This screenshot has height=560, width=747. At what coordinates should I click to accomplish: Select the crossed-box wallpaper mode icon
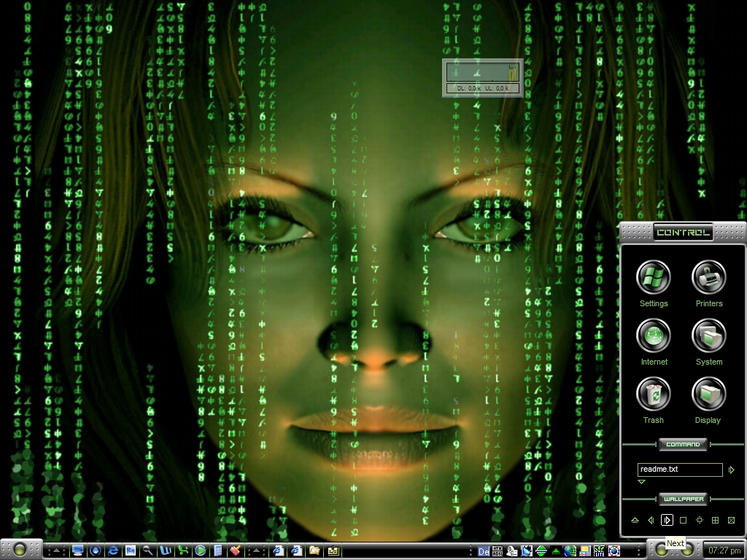731,520
